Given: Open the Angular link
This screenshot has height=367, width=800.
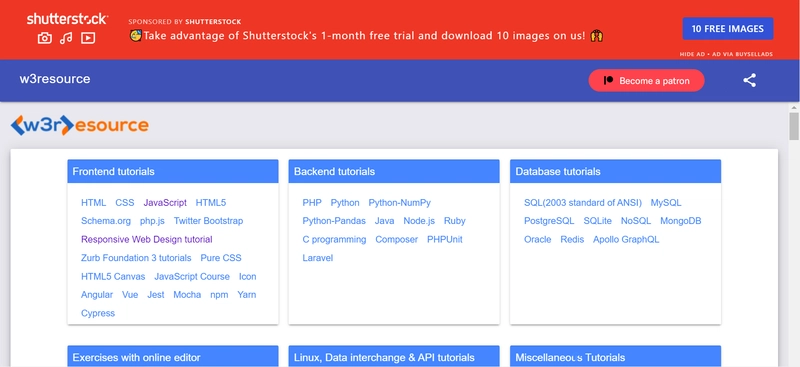Looking at the screenshot, I should [97, 295].
